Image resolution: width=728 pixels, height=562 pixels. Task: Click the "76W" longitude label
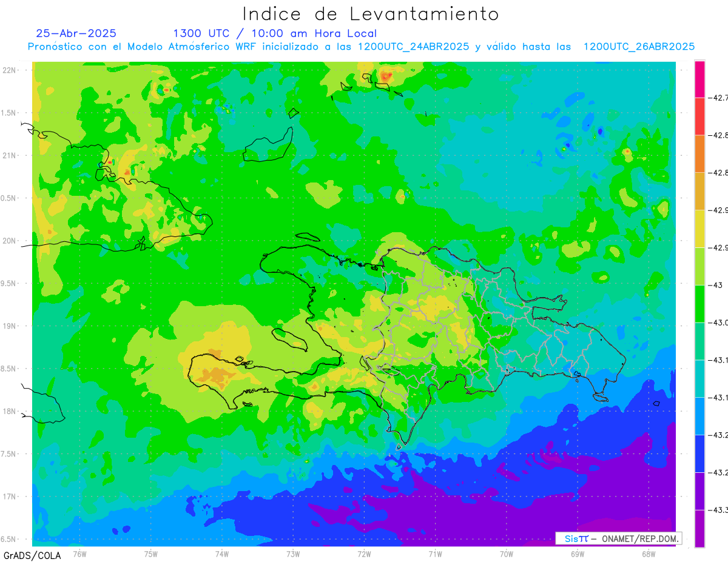(79, 554)
